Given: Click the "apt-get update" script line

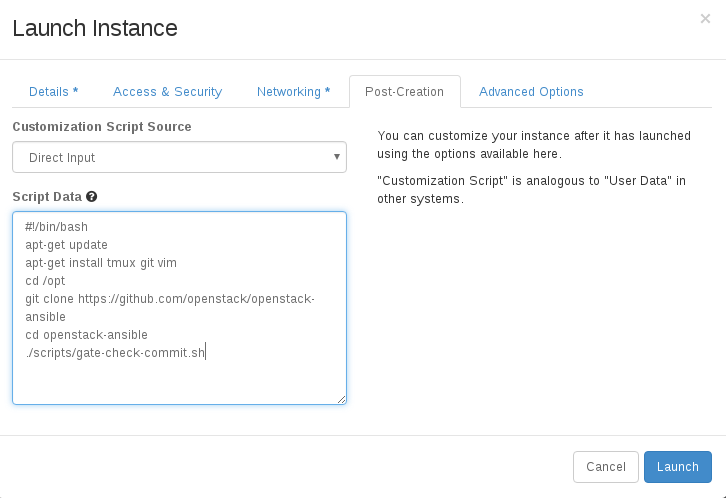Looking at the screenshot, I should click(67, 245).
